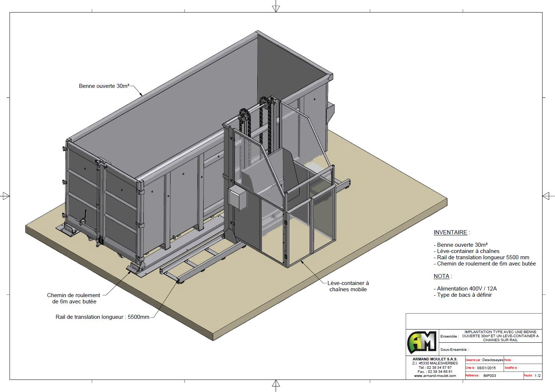Select the "Rail de translation longueur : 5500mm" callout

[103, 317]
